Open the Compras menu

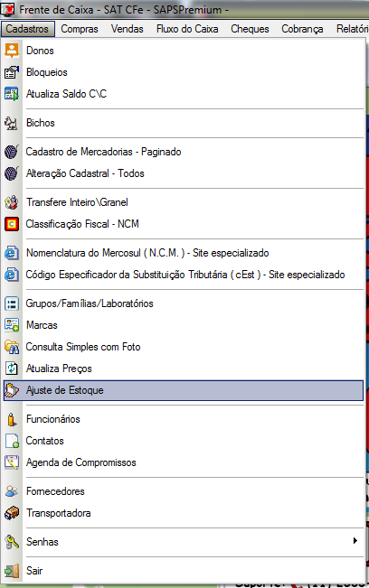click(80, 29)
